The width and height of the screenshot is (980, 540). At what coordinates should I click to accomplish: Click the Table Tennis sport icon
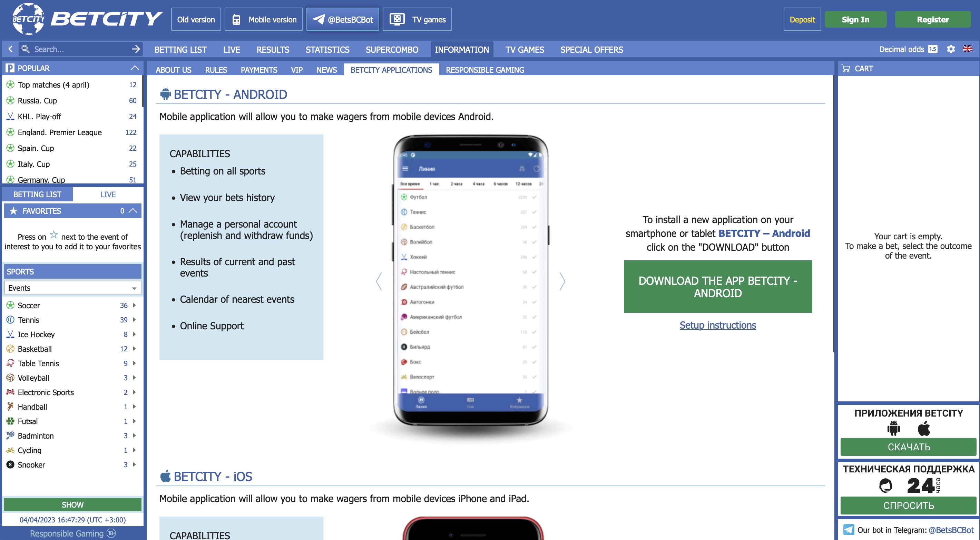[10, 363]
